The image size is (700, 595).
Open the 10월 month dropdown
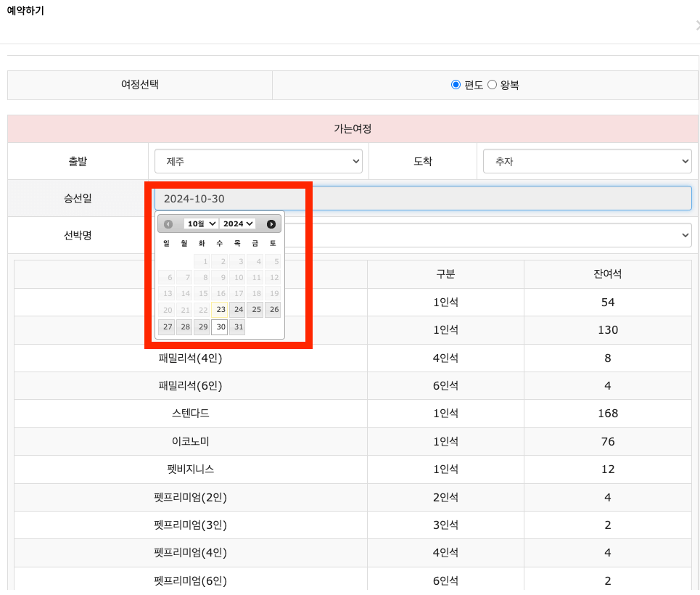tap(200, 223)
